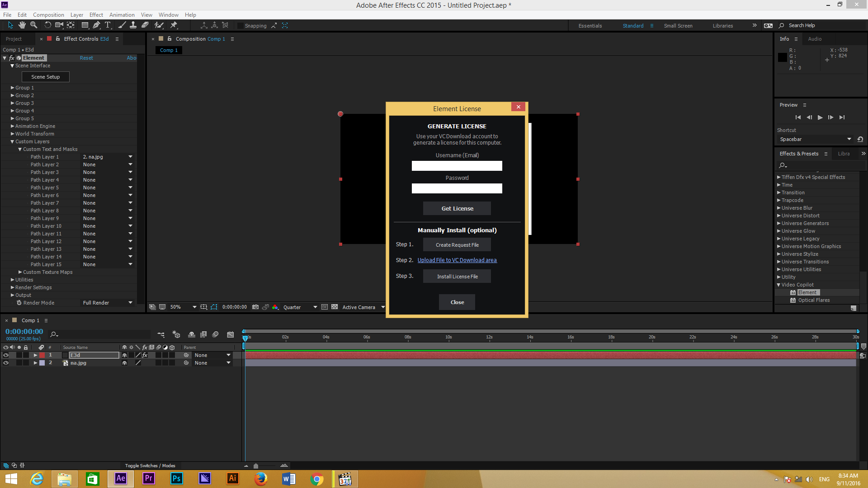Switch to the Essentials workspace
868x488 pixels.
coord(590,26)
